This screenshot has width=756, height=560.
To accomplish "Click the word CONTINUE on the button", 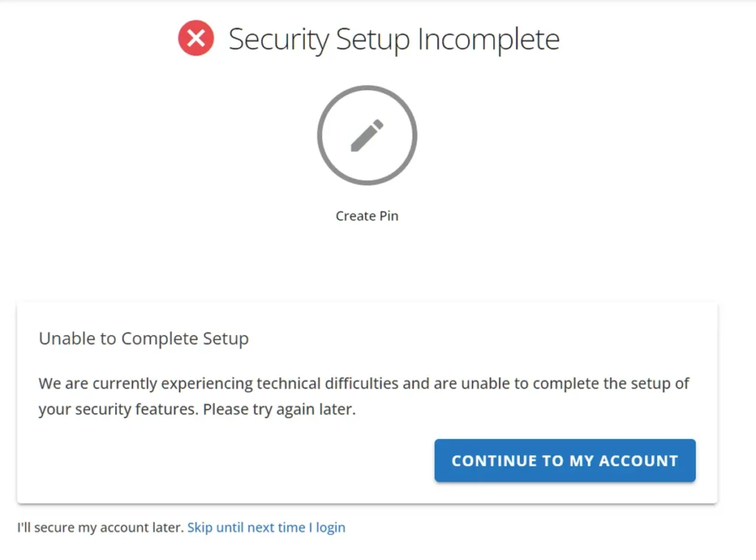I will click(x=494, y=460).
